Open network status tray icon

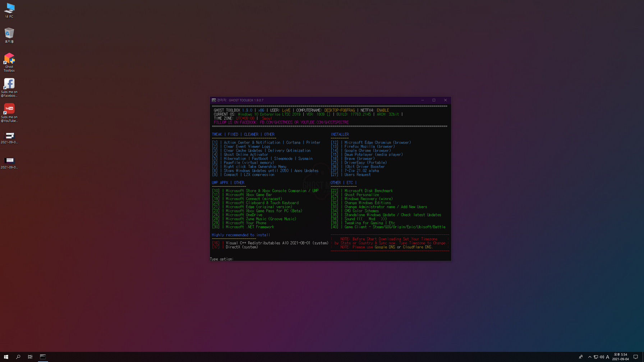596,357
